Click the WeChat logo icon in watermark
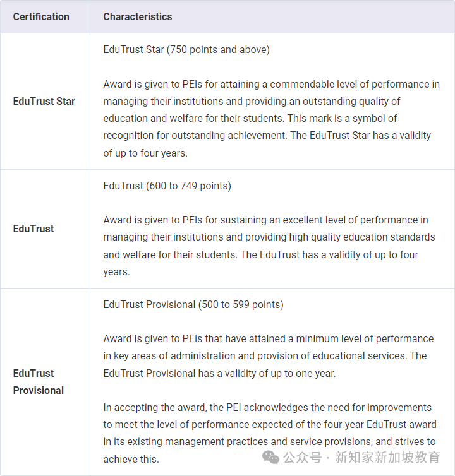455x476 pixels. click(272, 456)
